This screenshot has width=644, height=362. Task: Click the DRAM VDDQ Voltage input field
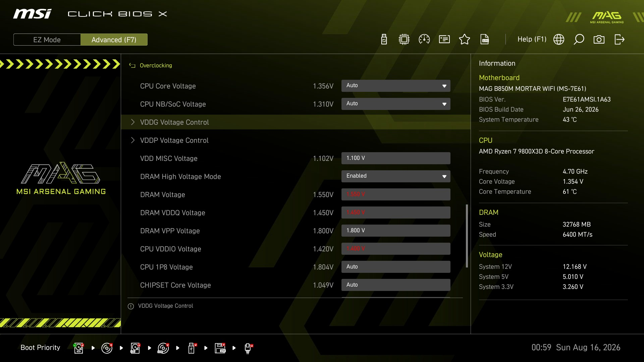tap(396, 213)
